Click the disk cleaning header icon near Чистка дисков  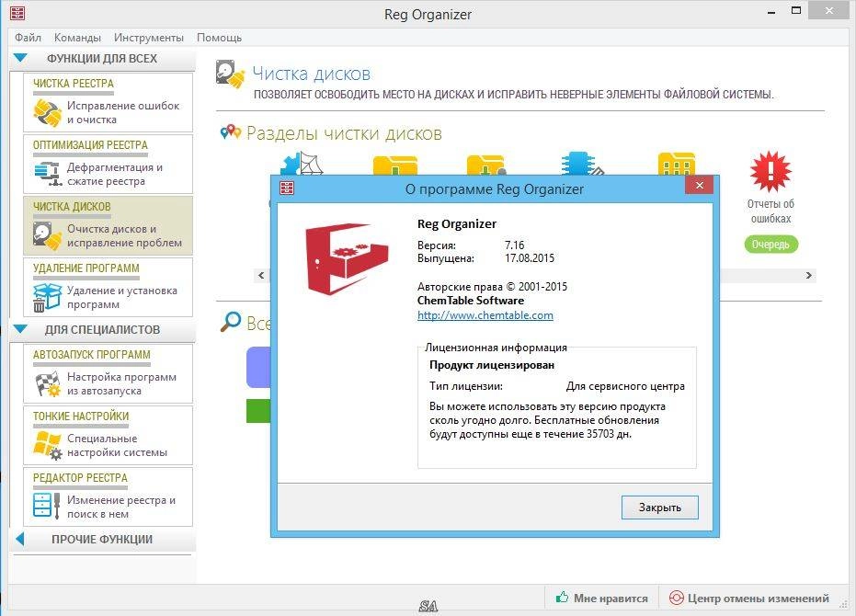[230, 74]
